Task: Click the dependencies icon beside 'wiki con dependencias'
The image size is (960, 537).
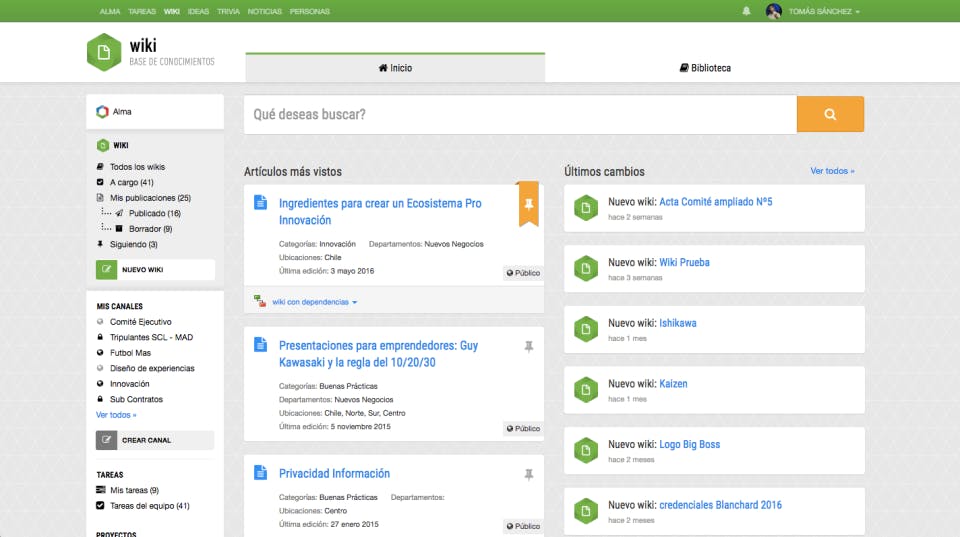Action: click(x=260, y=301)
